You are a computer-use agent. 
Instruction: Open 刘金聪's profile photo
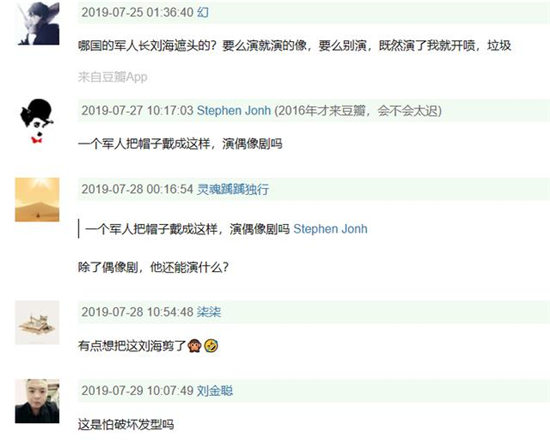37,401
